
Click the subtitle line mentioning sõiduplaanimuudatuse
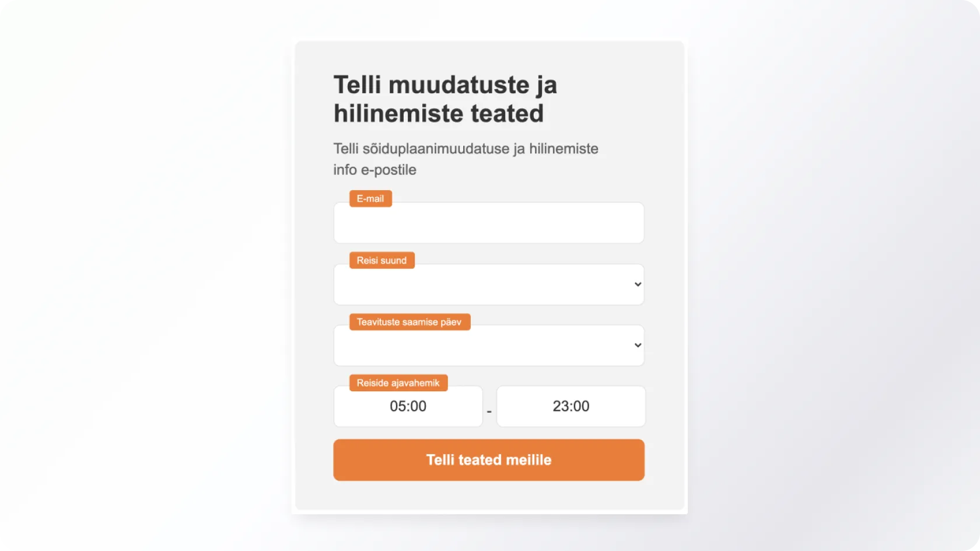(x=466, y=149)
